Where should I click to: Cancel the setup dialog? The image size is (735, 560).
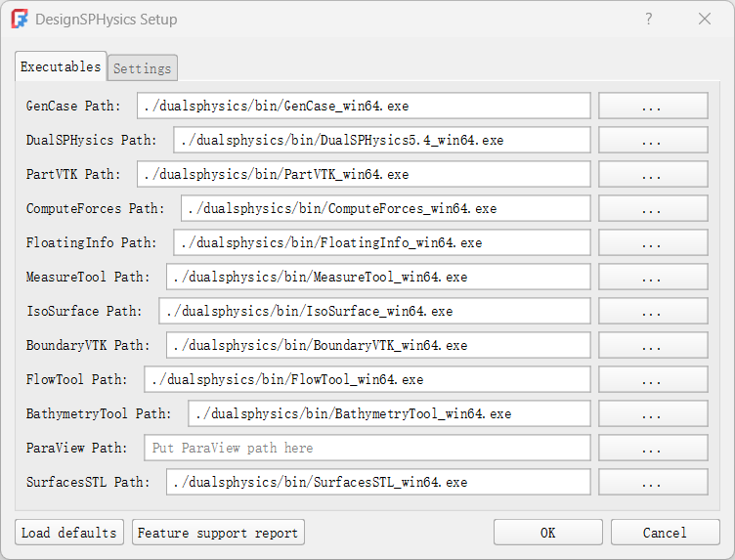click(x=665, y=533)
